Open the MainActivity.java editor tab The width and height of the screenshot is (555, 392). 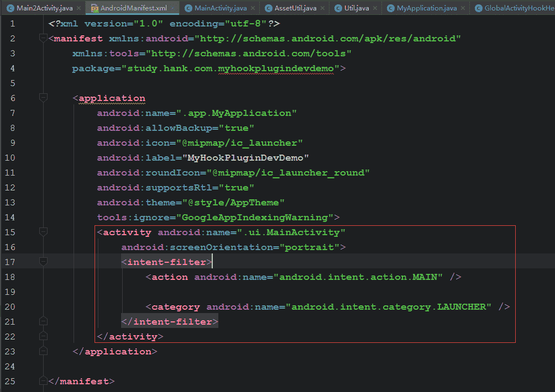coord(221,8)
